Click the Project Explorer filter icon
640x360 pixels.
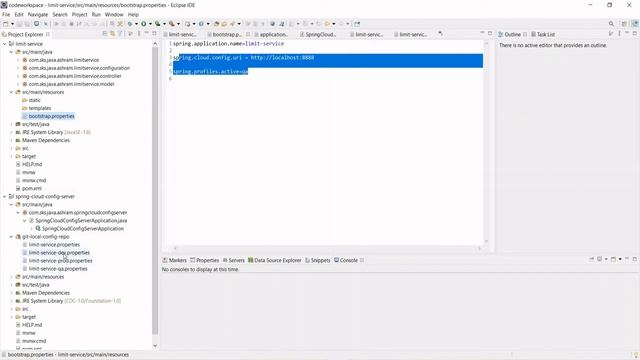click(120, 34)
